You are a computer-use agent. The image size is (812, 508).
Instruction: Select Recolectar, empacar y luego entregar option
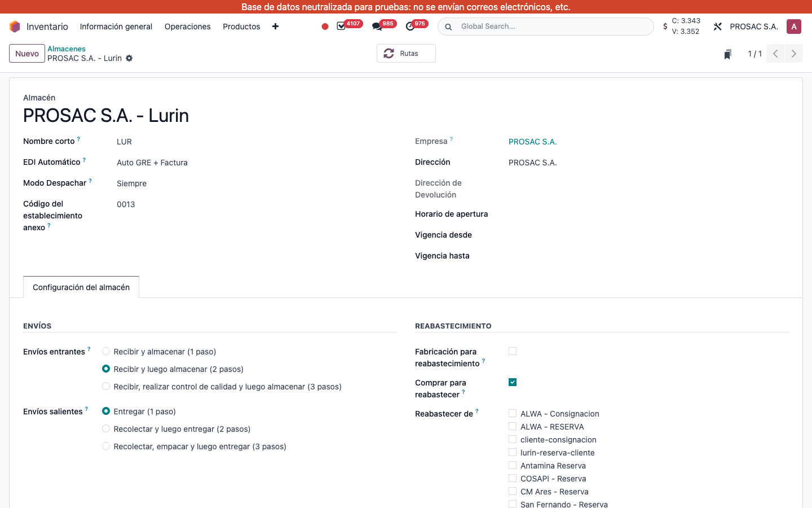tap(106, 446)
